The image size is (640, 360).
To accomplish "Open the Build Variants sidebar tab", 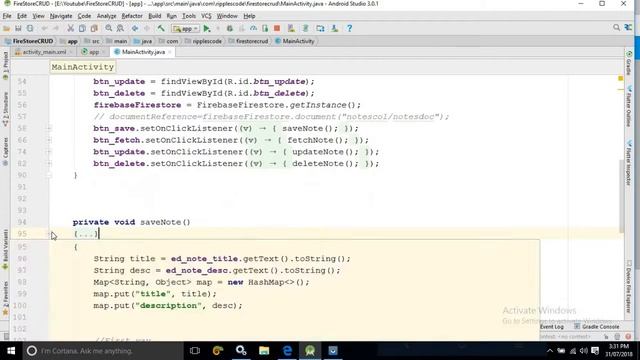I will [x=5, y=249].
